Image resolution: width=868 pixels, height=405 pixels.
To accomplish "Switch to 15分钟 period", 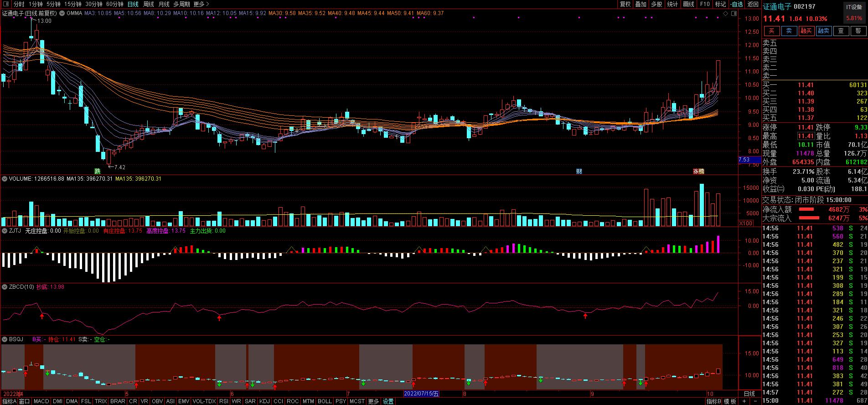I will point(72,4).
